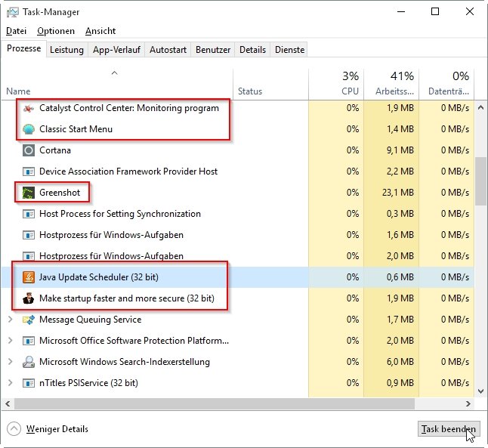Open the Ansicht menu
488x448 pixels.
(100, 31)
